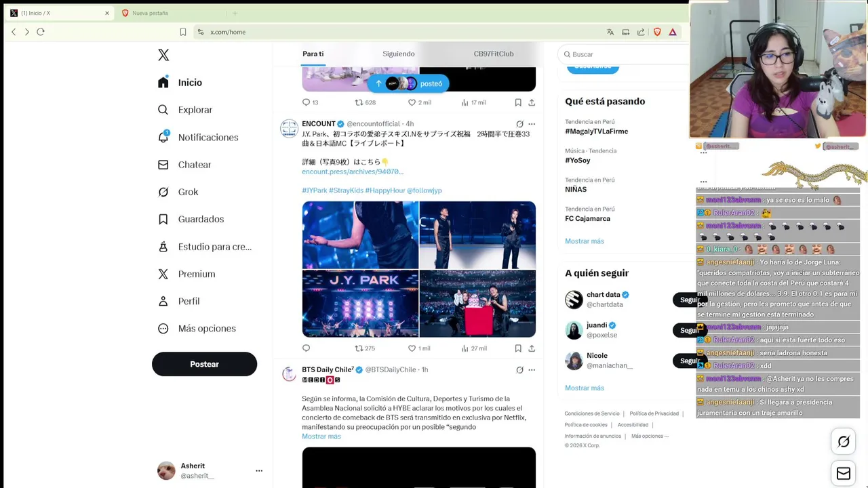868x488 pixels.
Task: Switch to the Para ti tab
Action: pos(313,54)
